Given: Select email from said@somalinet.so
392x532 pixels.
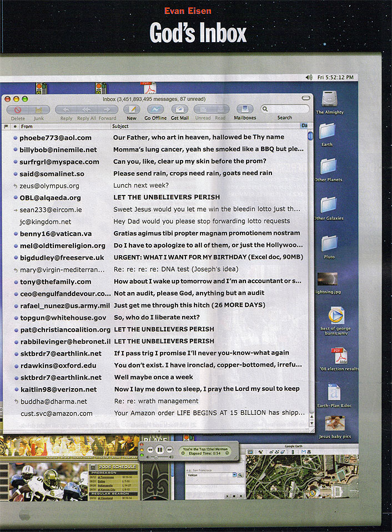Looking at the screenshot, I should coord(155,174).
